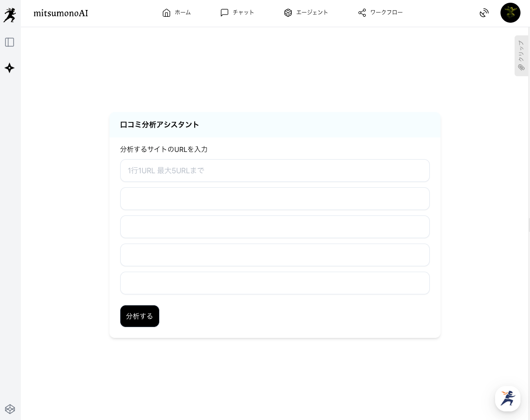530x420 pixels.
Task: Open the エージェント menu item
Action: [x=306, y=13]
